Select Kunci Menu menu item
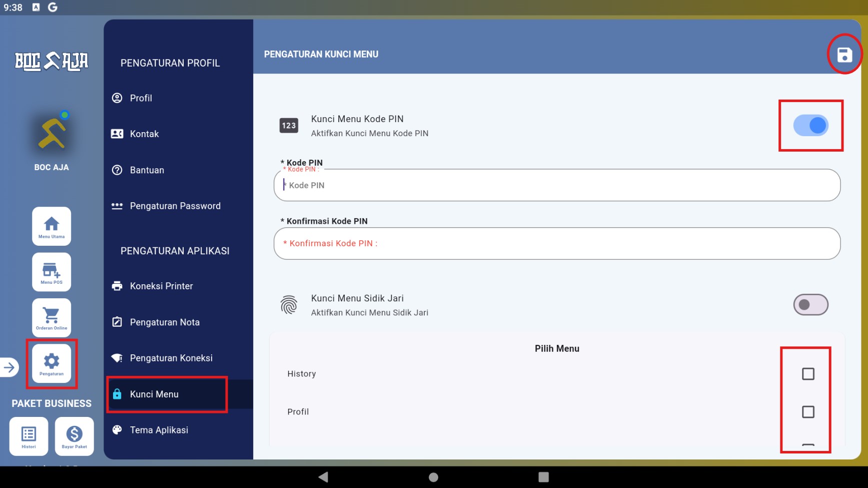Image resolution: width=868 pixels, height=488 pixels. [x=178, y=394]
